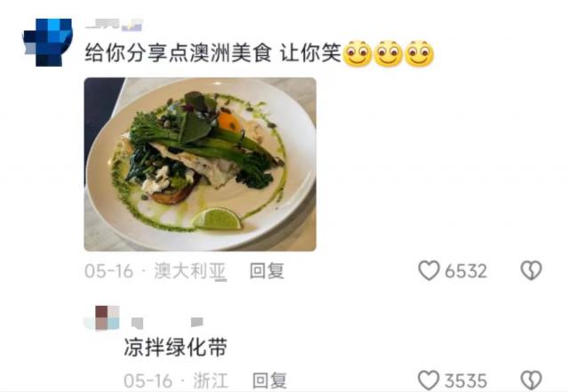Click the 浙江 location label

pyautogui.click(x=211, y=380)
